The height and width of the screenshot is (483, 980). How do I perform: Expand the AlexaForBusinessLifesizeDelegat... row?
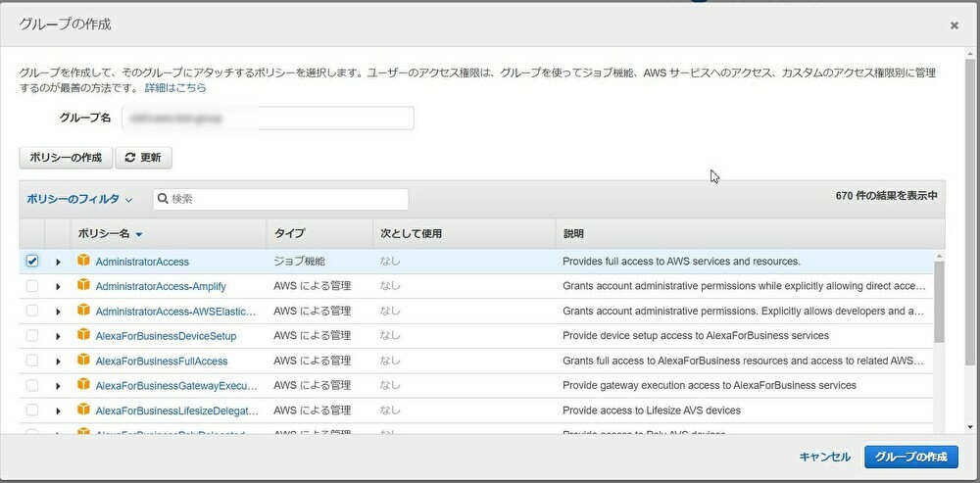pos(58,411)
